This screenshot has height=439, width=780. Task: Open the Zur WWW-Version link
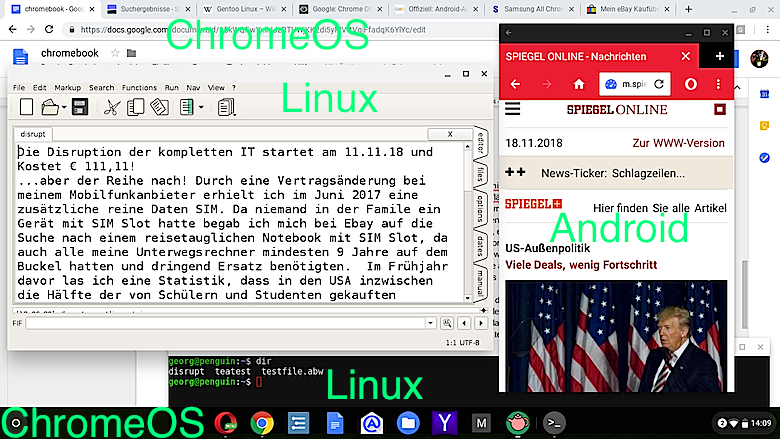point(679,143)
